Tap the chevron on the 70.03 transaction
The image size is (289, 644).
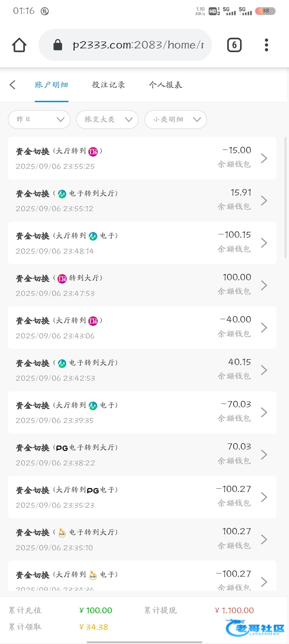click(x=264, y=455)
